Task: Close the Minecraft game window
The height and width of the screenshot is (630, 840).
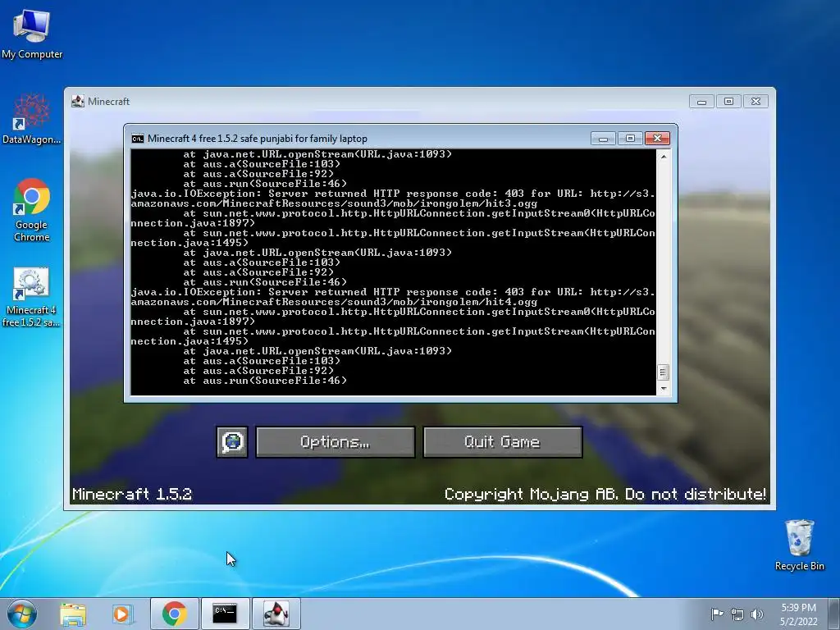Action: point(756,101)
